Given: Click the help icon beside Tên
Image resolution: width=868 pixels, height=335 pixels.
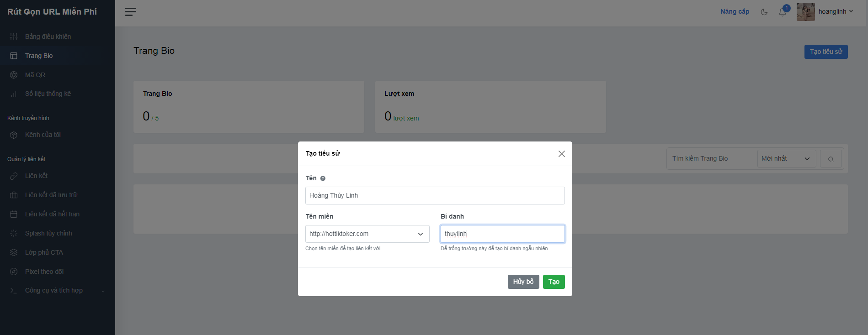Looking at the screenshot, I should click(x=323, y=178).
